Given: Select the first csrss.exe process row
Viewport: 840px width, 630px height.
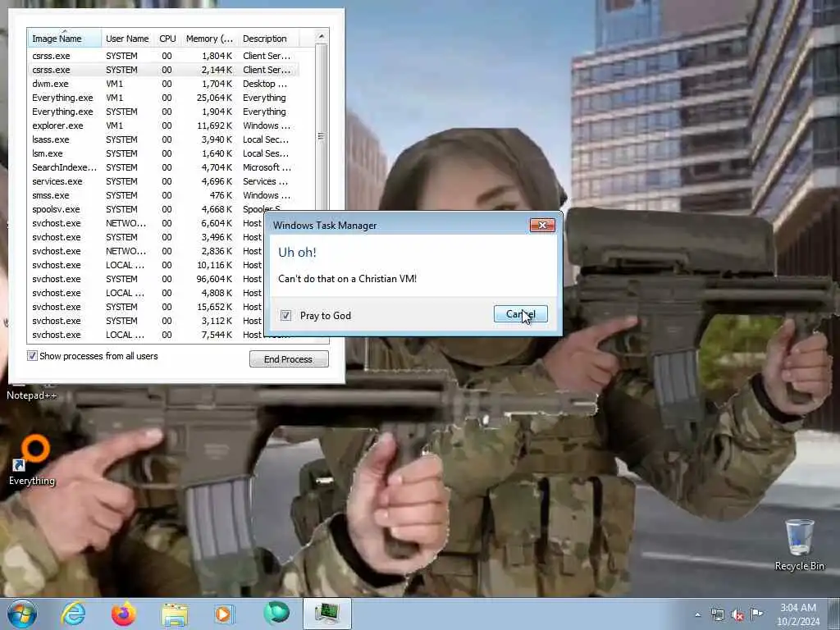Looking at the screenshot, I should [163, 56].
